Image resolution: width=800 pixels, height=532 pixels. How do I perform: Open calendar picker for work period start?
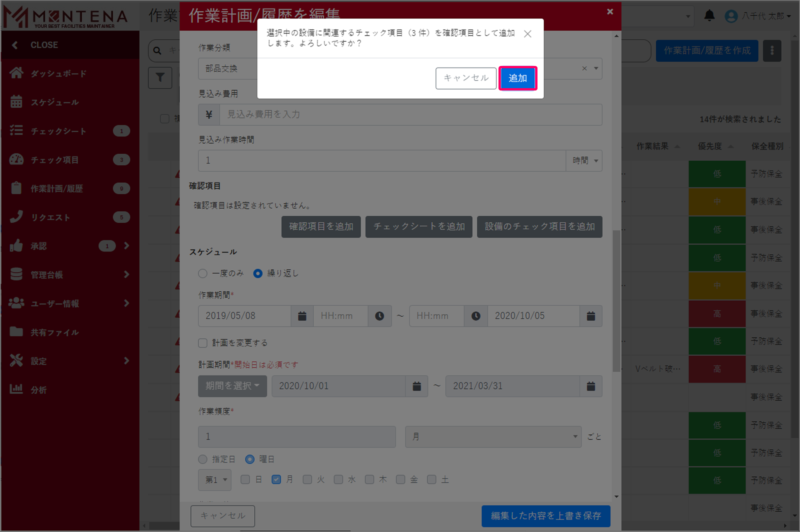pyautogui.click(x=302, y=316)
